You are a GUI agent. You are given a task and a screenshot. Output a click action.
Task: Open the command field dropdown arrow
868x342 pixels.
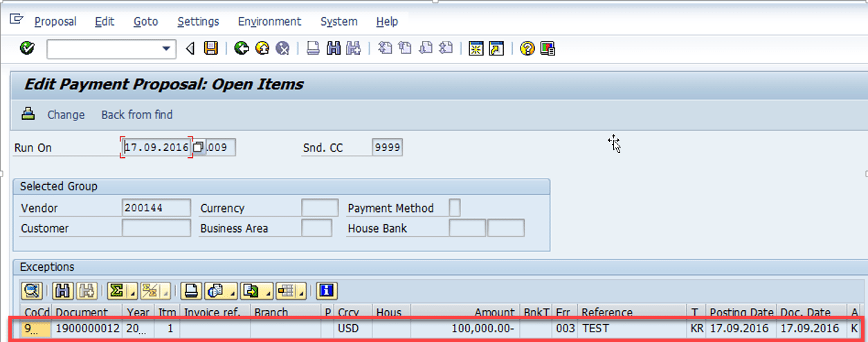click(x=165, y=48)
